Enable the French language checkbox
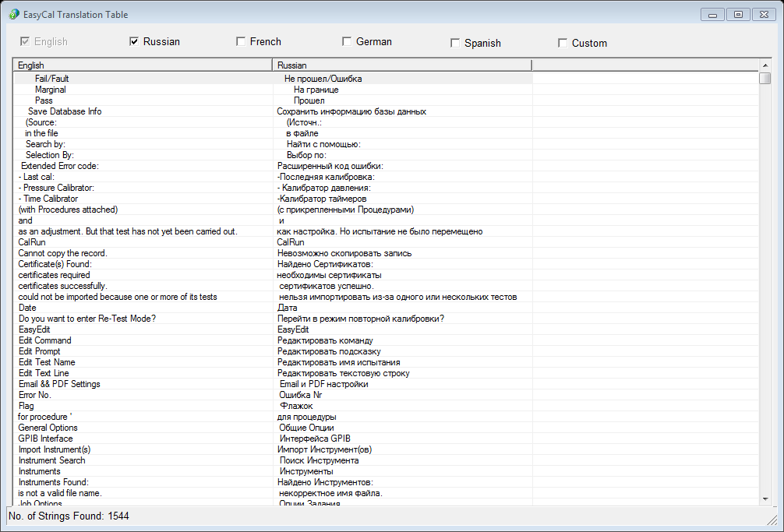Image resolution: width=784 pixels, height=532 pixels. coord(241,42)
